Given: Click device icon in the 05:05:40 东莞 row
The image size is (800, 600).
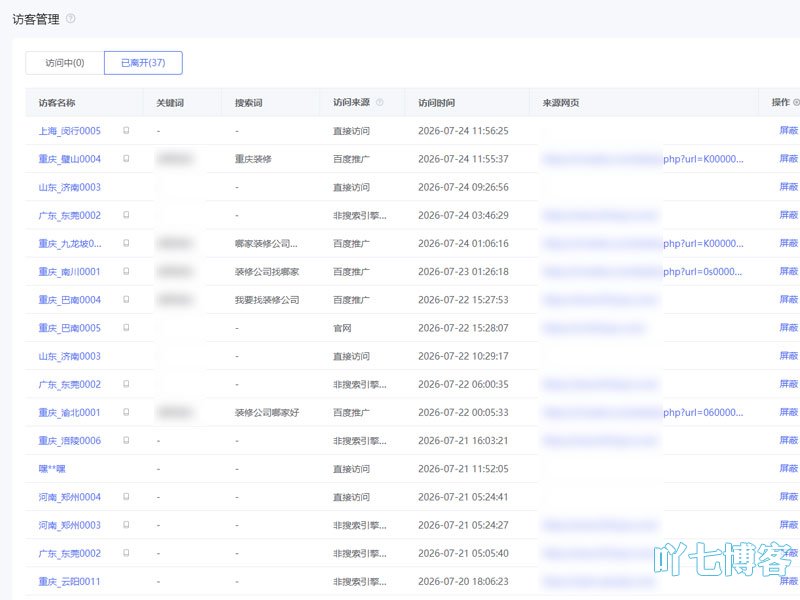Looking at the screenshot, I should click(126, 553).
